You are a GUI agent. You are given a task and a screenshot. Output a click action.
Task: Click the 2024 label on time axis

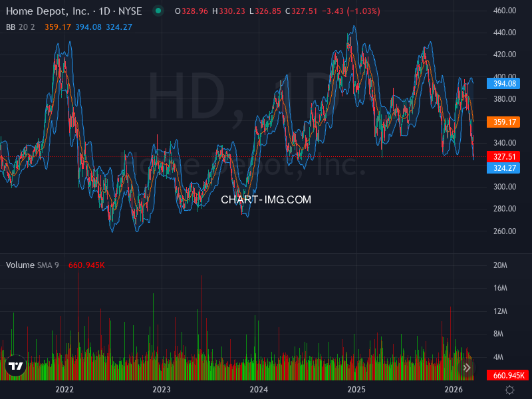tap(259, 390)
